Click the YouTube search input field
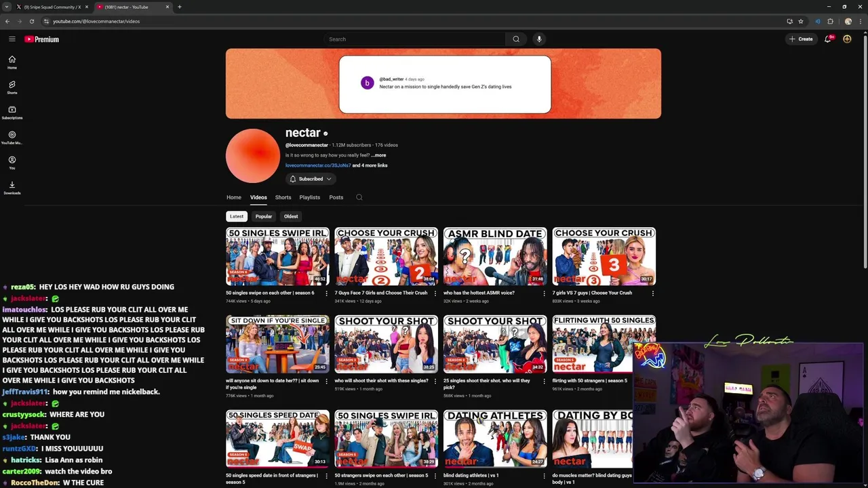Viewport: 868px width, 488px height. click(414, 39)
